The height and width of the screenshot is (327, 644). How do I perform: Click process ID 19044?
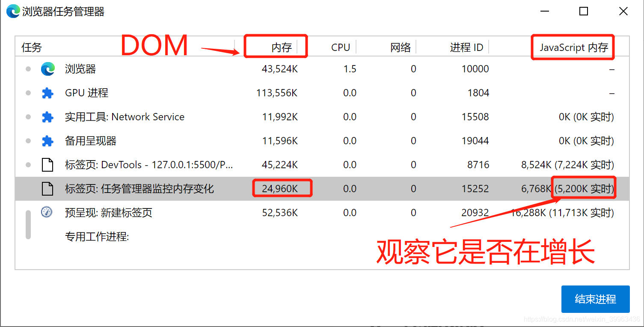pyautogui.click(x=475, y=141)
